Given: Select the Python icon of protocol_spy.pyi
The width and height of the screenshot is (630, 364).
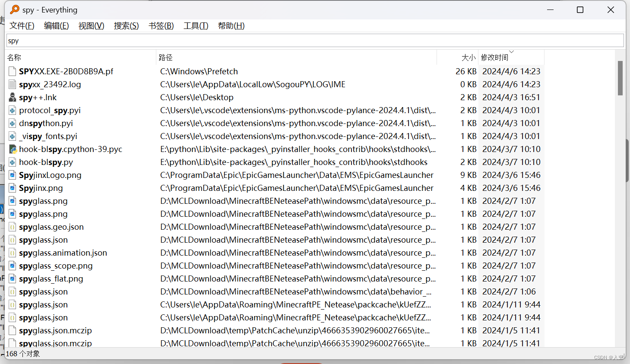Looking at the screenshot, I should (13, 110).
